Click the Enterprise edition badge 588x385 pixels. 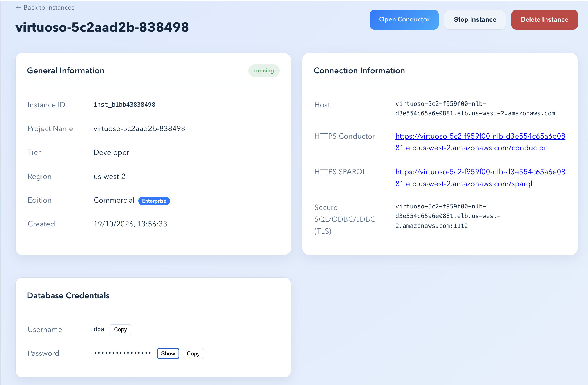(x=154, y=201)
